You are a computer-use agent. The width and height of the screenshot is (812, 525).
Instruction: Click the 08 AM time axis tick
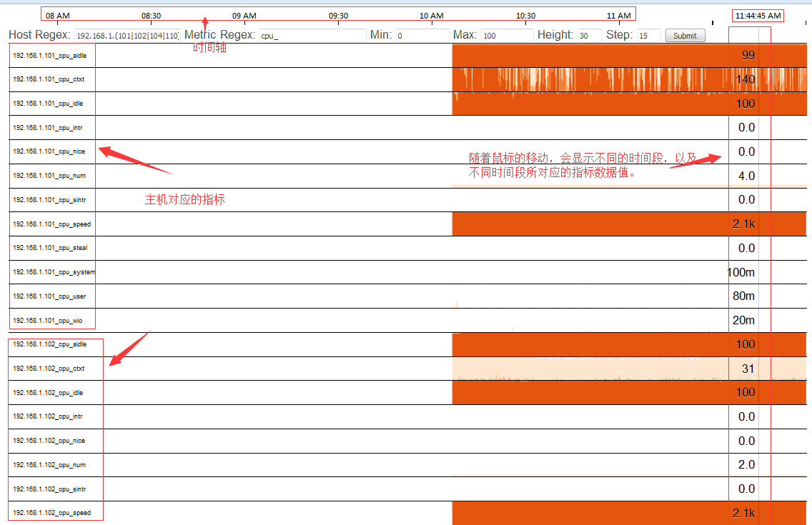57,16
